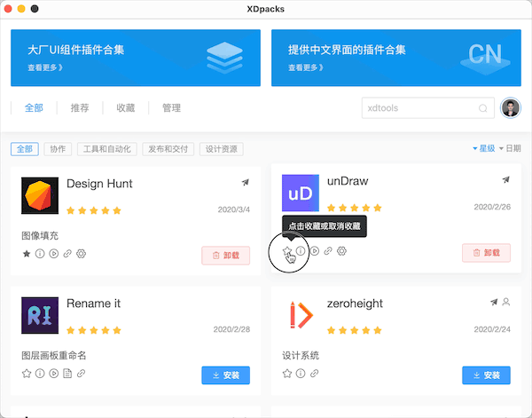Click zeroheight paper plane share icon
Image resolution: width=532 pixels, height=418 pixels.
tap(494, 302)
